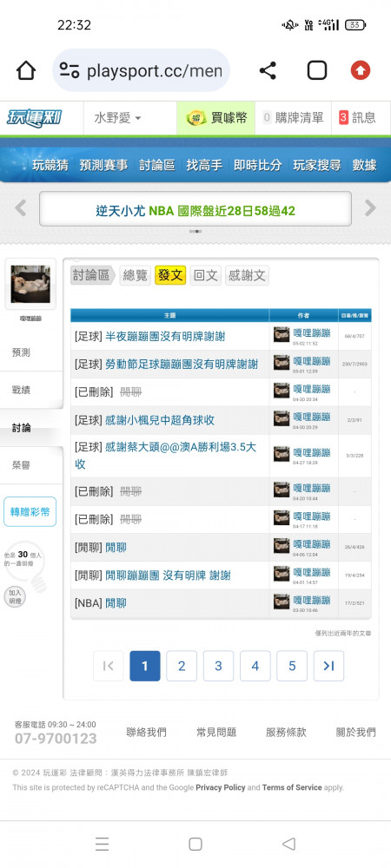391x868 pixels.
Task: Select the 預測 sidebar tab
Action: pyautogui.click(x=21, y=352)
